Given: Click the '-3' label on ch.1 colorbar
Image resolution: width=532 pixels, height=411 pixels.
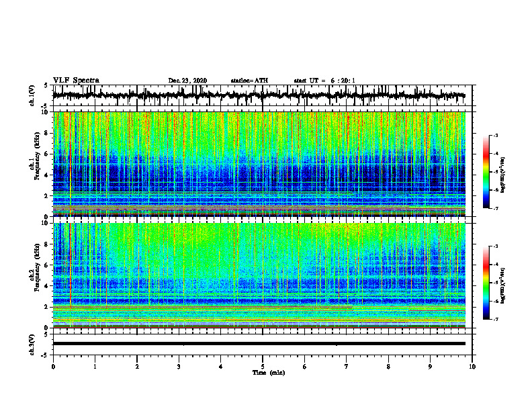Looking at the screenshot, I should pos(496,136).
